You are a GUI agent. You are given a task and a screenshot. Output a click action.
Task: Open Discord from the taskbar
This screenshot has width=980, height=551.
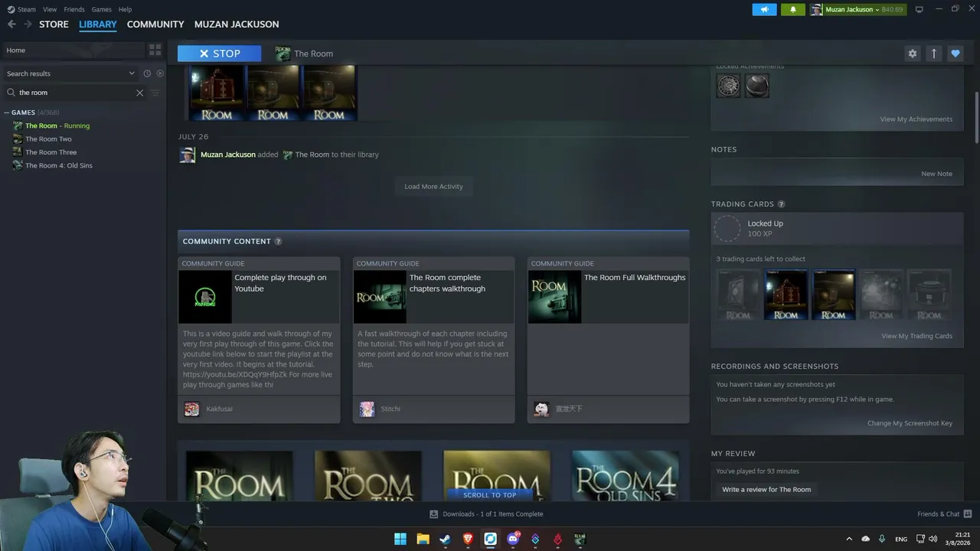point(513,539)
